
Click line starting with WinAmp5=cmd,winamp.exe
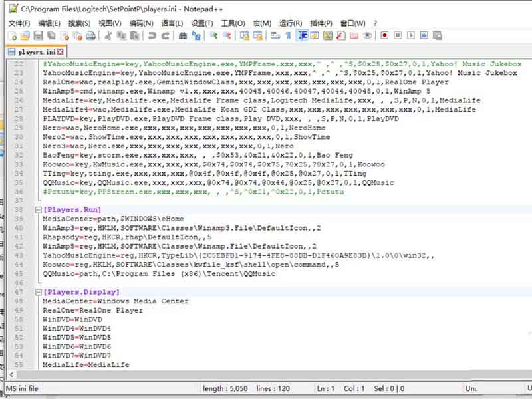pos(237,91)
